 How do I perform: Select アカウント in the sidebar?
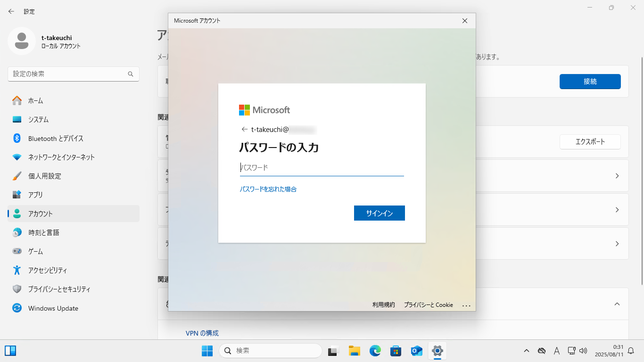click(x=74, y=214)
